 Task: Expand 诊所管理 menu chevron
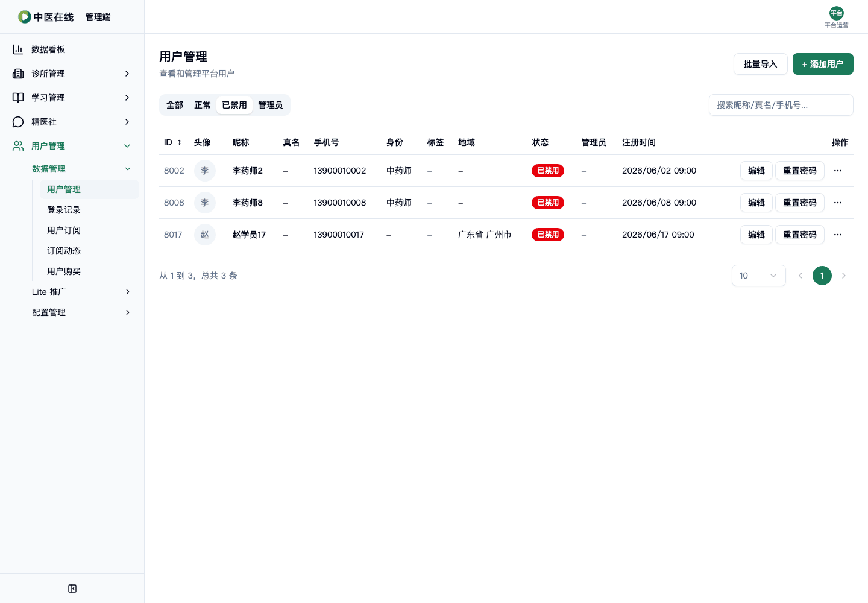click(127, 74)
